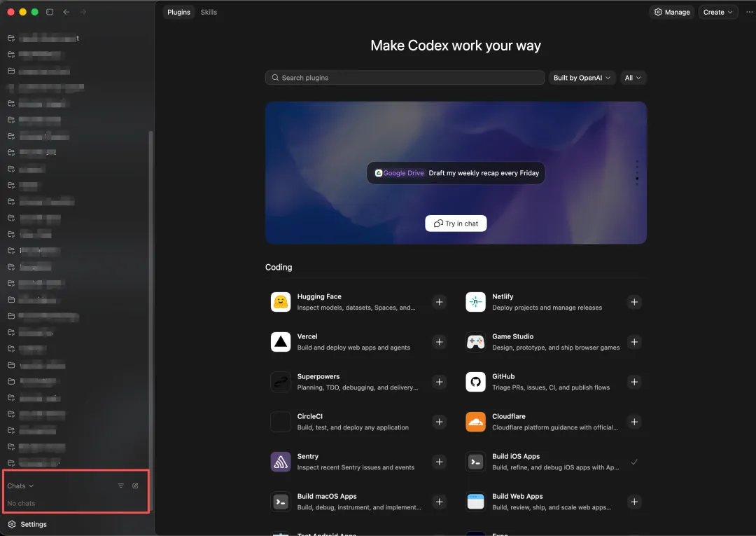Click the Superpowers plugin title

click(x=318, y=376)
